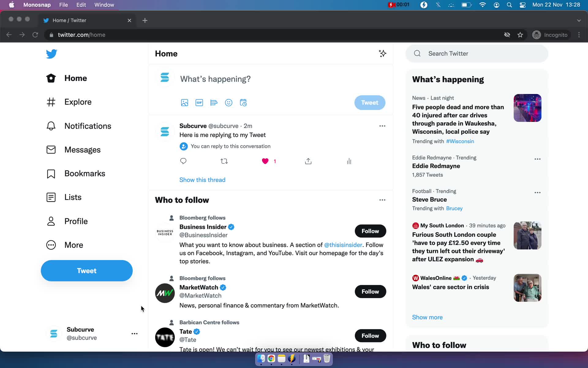Viewport: 588px width, 368px height.
Task: Open the Profile page
Action: click(67, 221)
